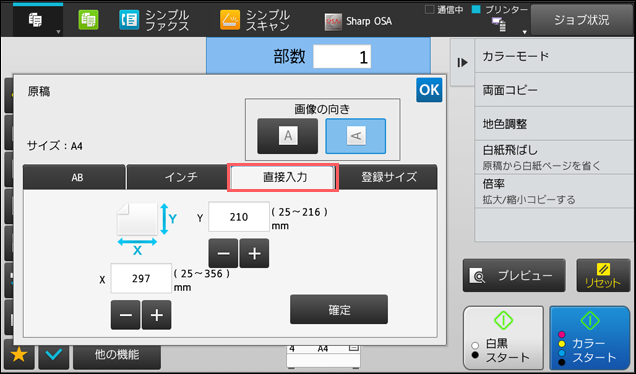Increase X value with plus button
This screenshot has width=636, height=374.
tap(157, 315)
